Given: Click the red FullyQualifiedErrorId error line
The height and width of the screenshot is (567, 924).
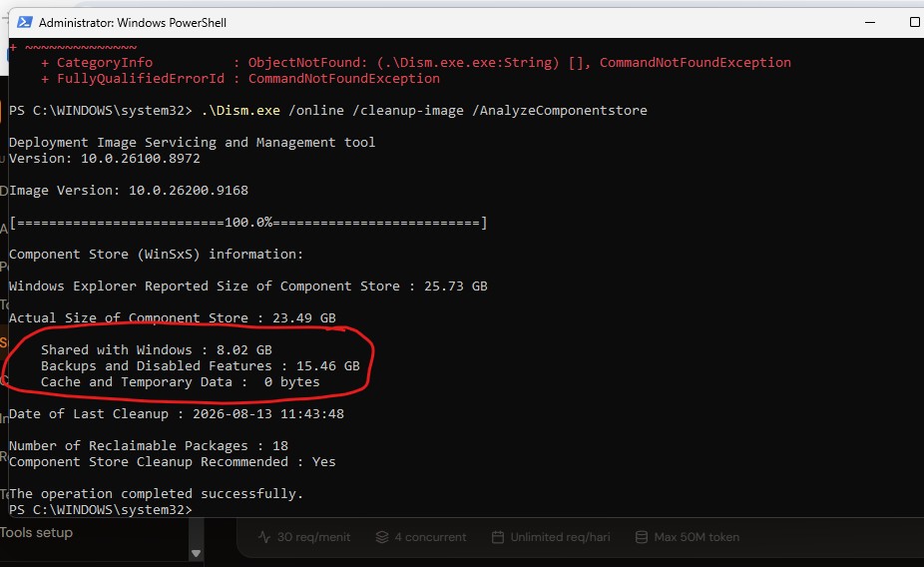Looking at the screenshot, I should (240, 78).
